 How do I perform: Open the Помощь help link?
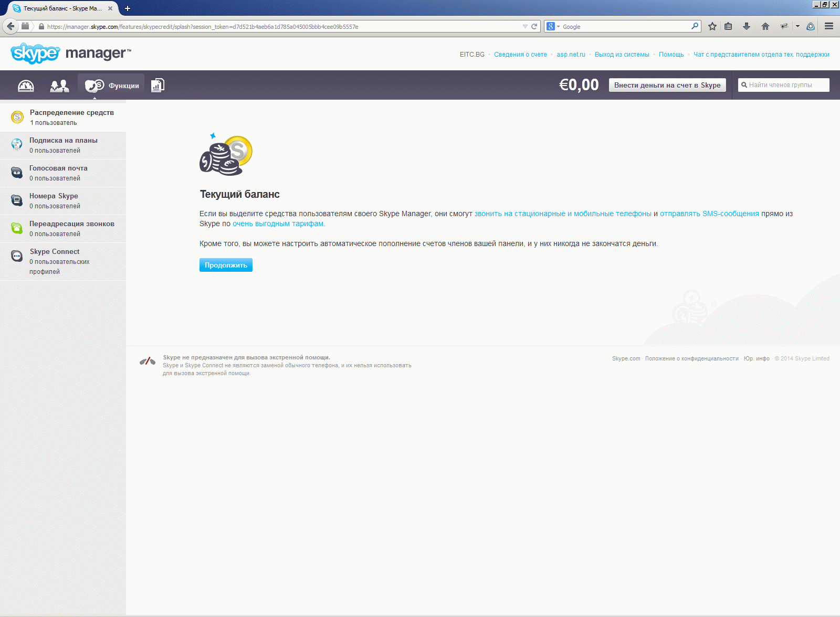tap(671, 55)
